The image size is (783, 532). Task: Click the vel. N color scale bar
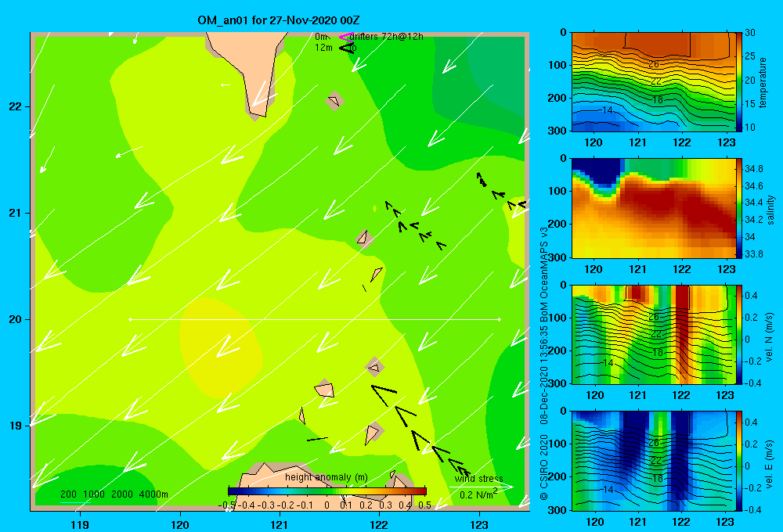click(x=738, y=334)
